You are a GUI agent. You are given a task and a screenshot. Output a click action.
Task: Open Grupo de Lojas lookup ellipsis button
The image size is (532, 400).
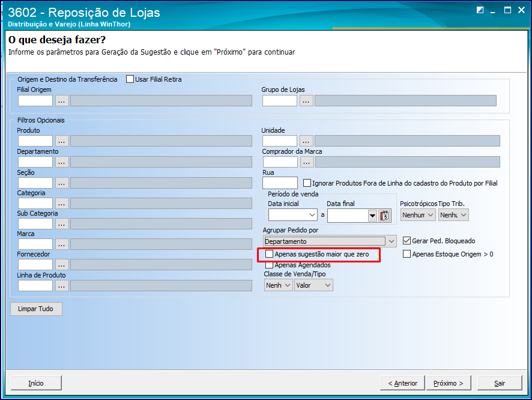click(x=306, y=101)
